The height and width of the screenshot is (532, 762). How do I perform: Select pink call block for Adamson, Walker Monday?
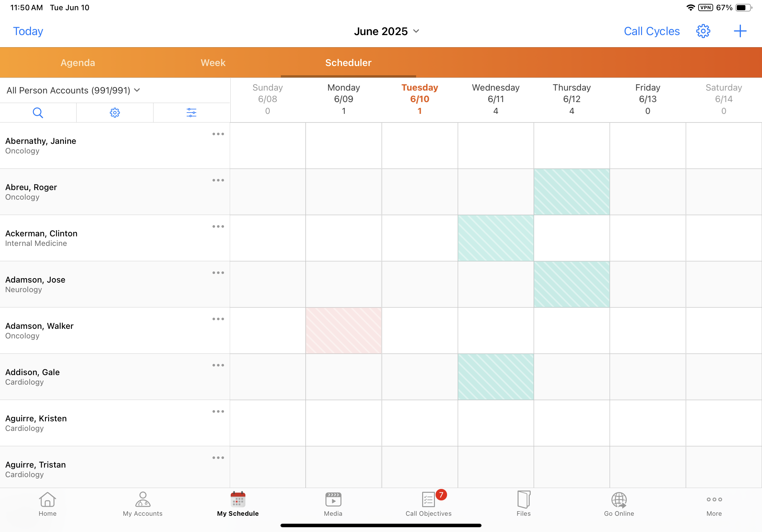pyautogui.click(x=343, y=330)
